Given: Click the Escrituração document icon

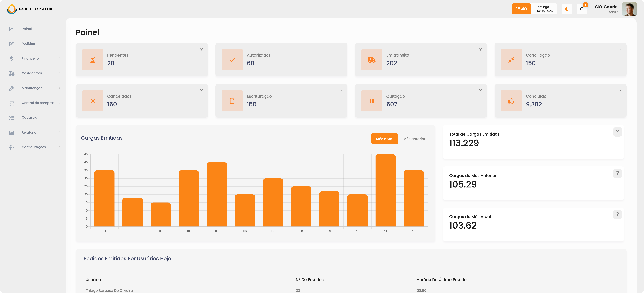Looking at the screenshot, I should point(232,101).
